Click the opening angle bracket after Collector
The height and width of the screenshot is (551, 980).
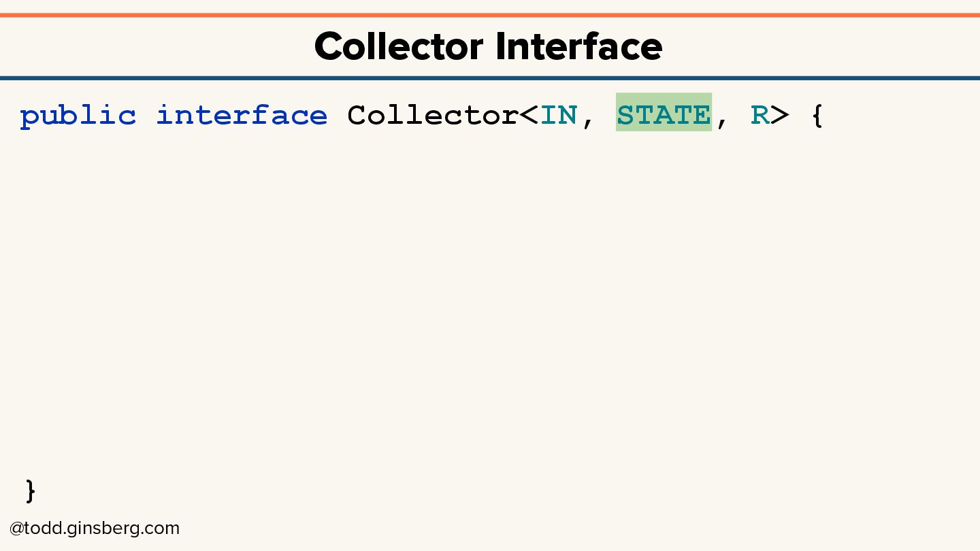pyautogui.click(x=529, y=115)
